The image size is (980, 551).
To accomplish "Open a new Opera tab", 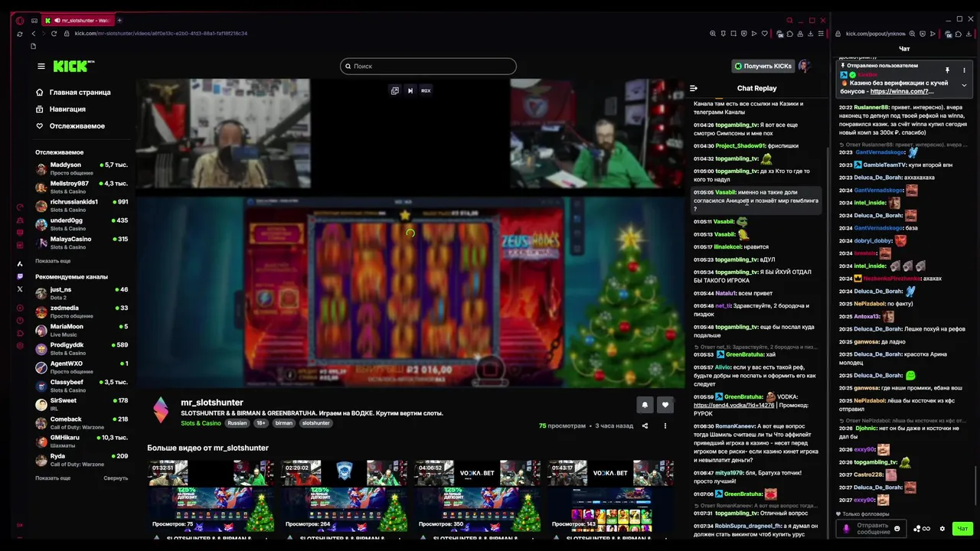I will tap(119, 21).
